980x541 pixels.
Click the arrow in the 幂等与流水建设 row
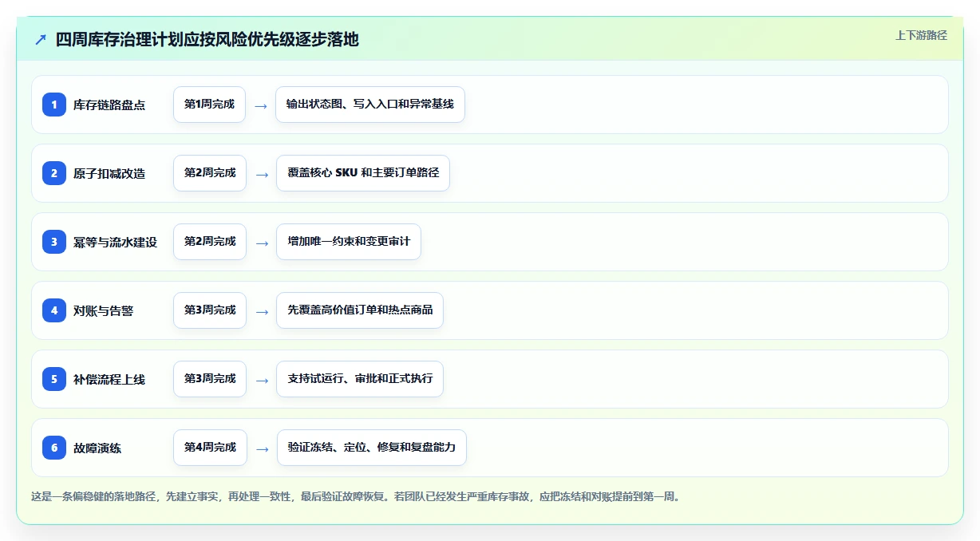[x=262, y=243]
